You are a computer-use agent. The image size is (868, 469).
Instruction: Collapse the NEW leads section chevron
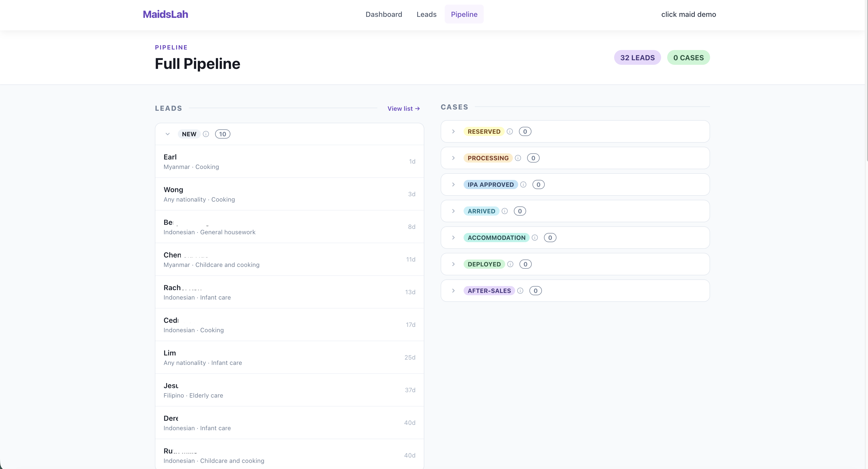coord(167,134)
